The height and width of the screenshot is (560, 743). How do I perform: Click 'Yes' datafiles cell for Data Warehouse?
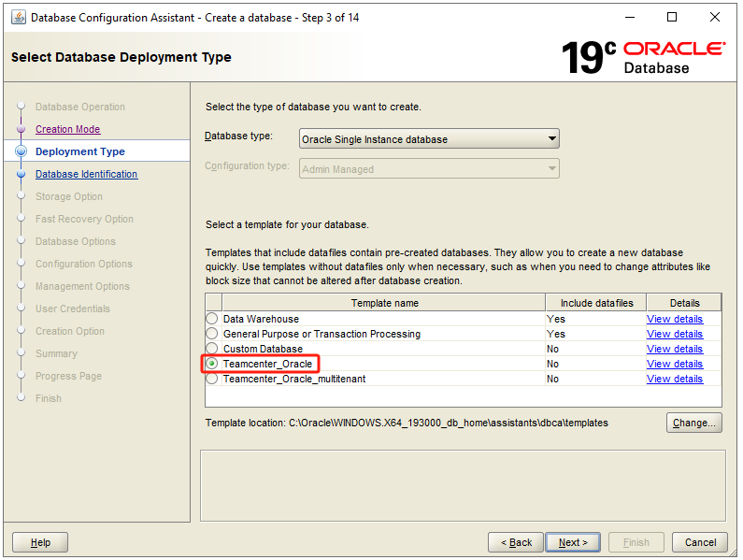595,319
